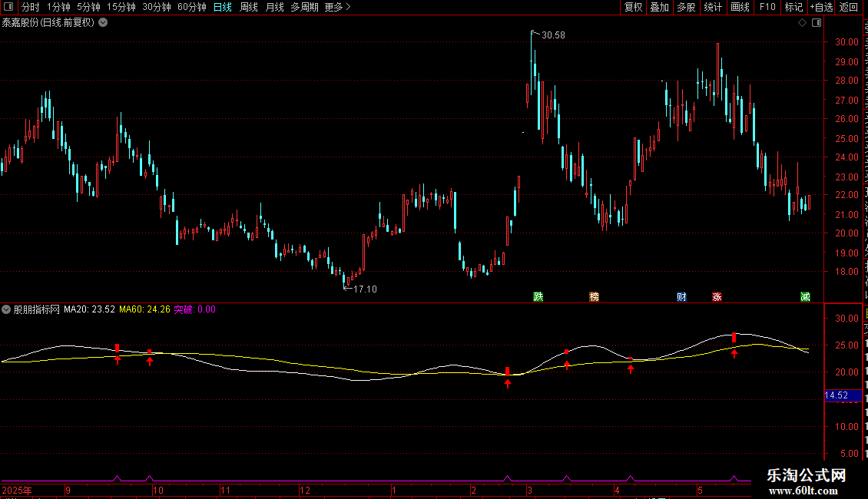Click the 2025年 date axis label
This screenshot has height=499, width=868.
[17, 490]
